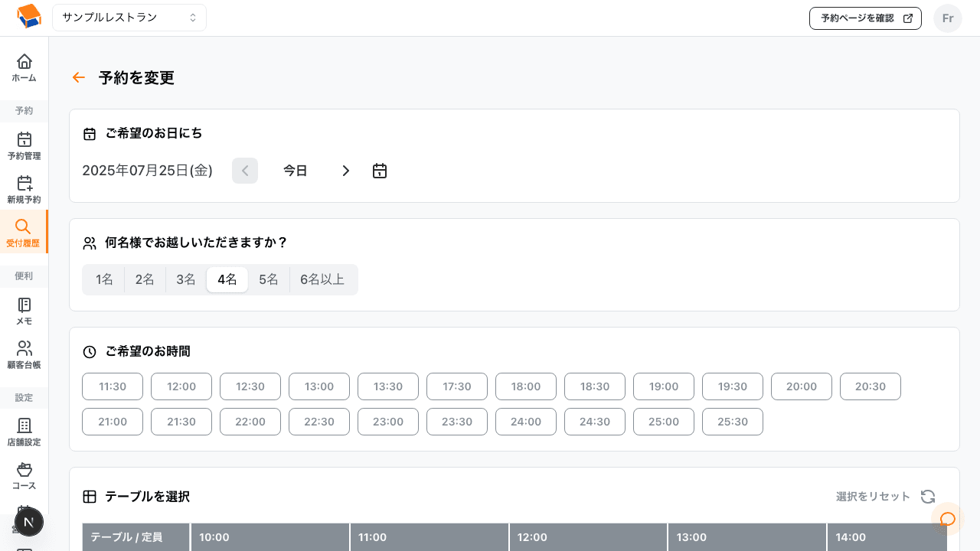
Task: Click the refresh icon beside 選択をリセット
Action: tap(928, 497)
